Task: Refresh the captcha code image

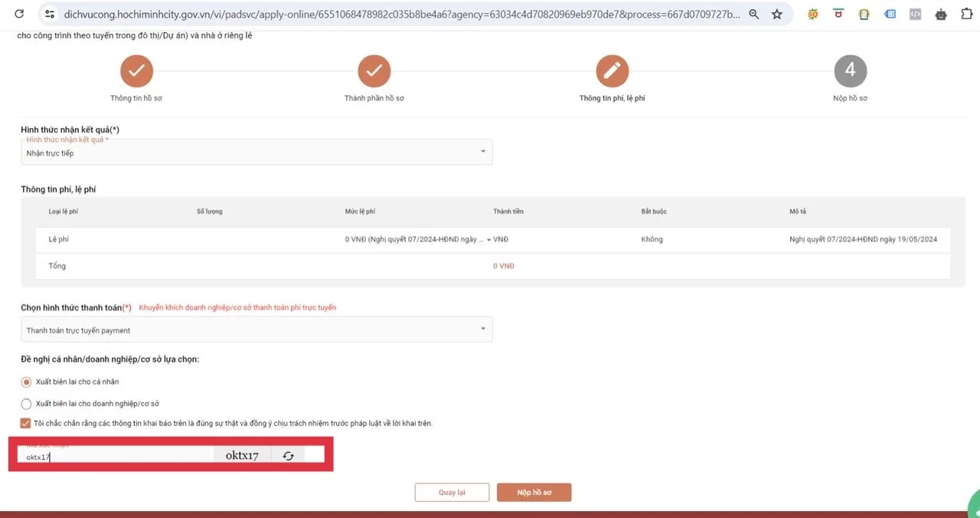Action: point(288,456)
